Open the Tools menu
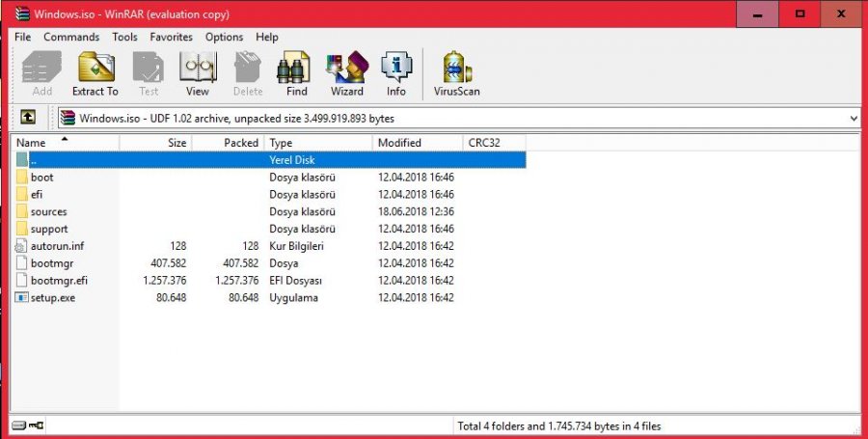The image size is (868, 439). click(x=124, y=37)
